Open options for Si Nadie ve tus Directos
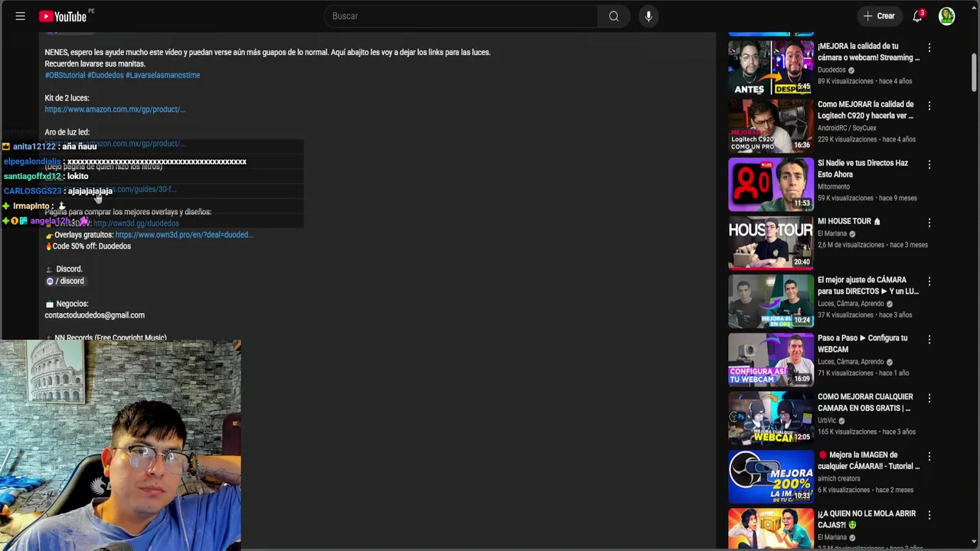The width and height of the screenshot is (980, 551). point(929,165)
